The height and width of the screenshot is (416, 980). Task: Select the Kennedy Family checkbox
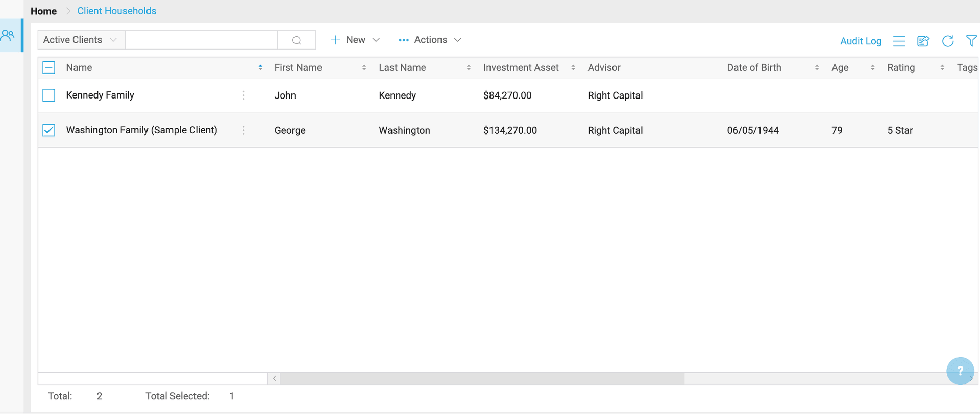point(49,95)
